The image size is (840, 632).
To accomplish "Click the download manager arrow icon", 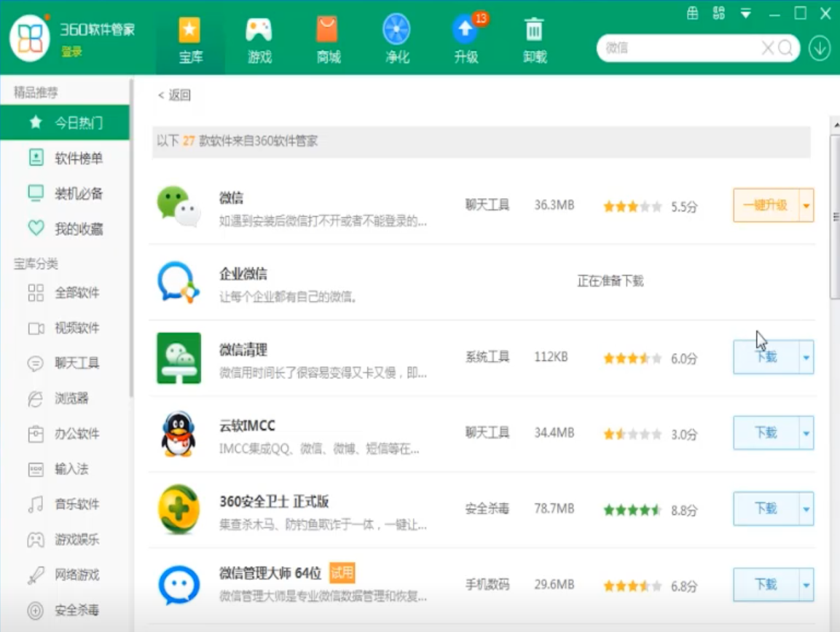I will point(820,49).
